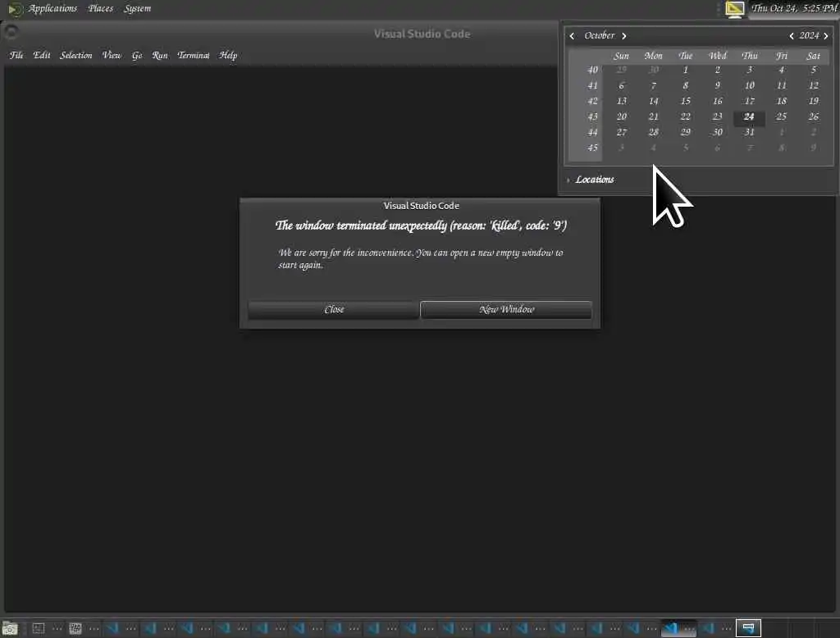840x638 pixels.
Task: Open the Places menu in the top panel
Action: coord(101,8)
